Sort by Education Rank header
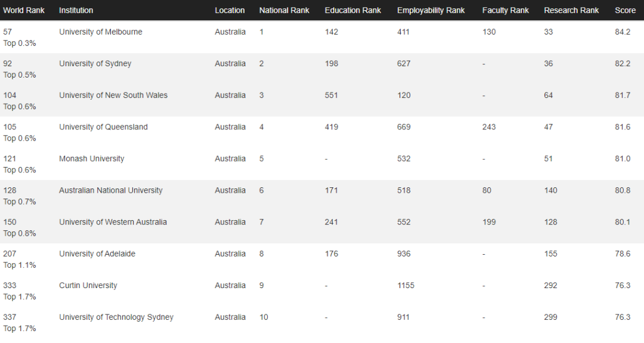 (353, 10)
